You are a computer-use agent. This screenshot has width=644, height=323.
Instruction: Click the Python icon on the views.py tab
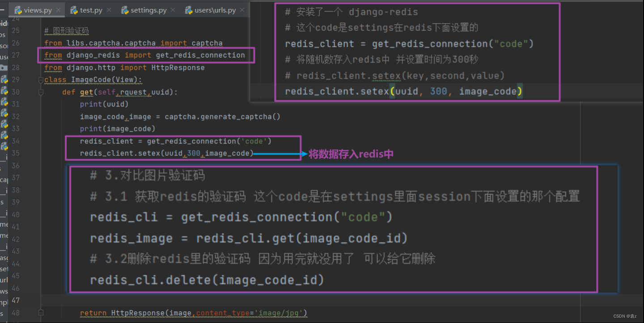click(x=18, y=9)
